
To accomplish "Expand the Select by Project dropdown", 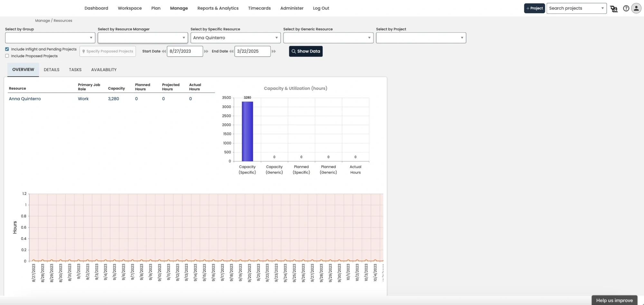I will click(x=421, y=38).
